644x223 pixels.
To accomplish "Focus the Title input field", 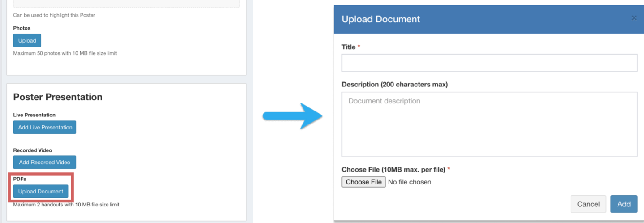I will (489, 63).
